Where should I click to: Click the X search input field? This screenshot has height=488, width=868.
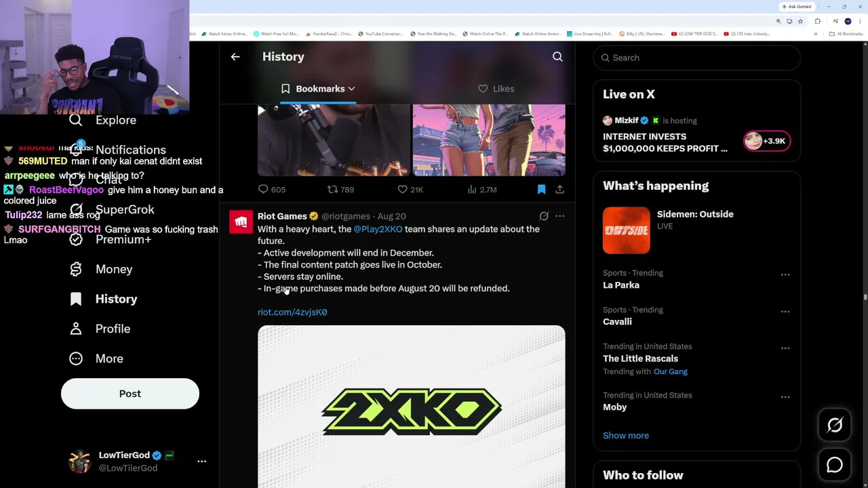coord(697,58)
